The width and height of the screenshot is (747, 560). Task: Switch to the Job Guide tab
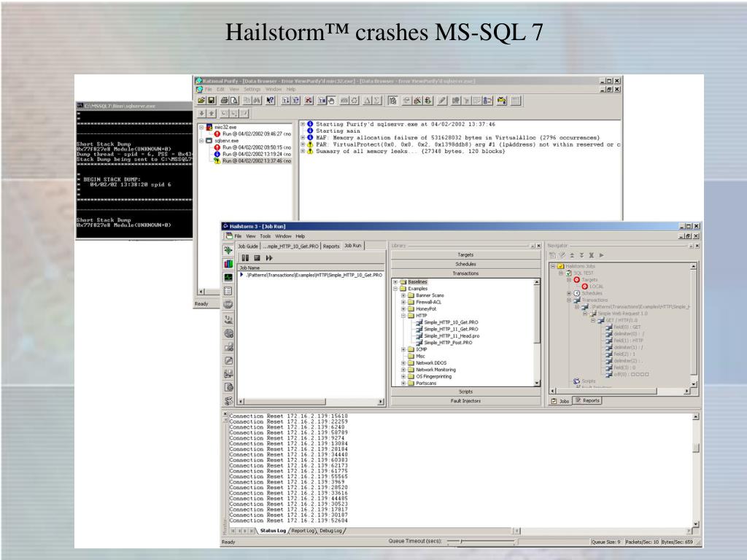(x=248, y=246)
